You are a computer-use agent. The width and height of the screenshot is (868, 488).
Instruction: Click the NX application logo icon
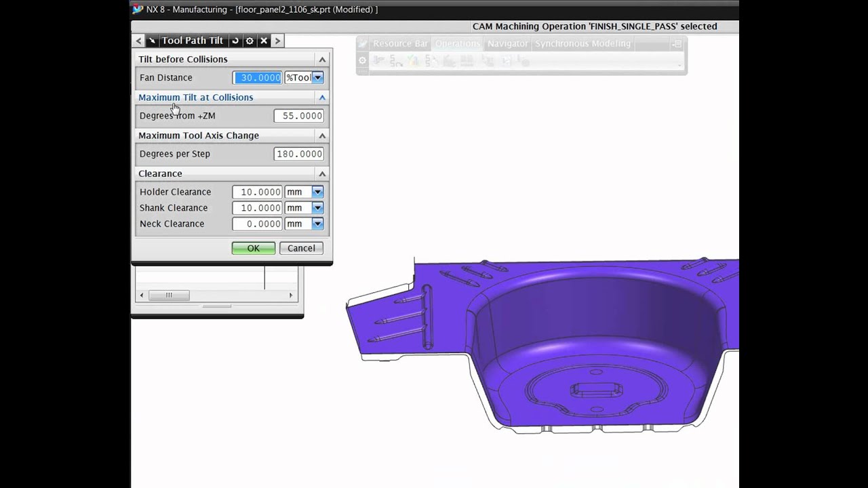138,9
